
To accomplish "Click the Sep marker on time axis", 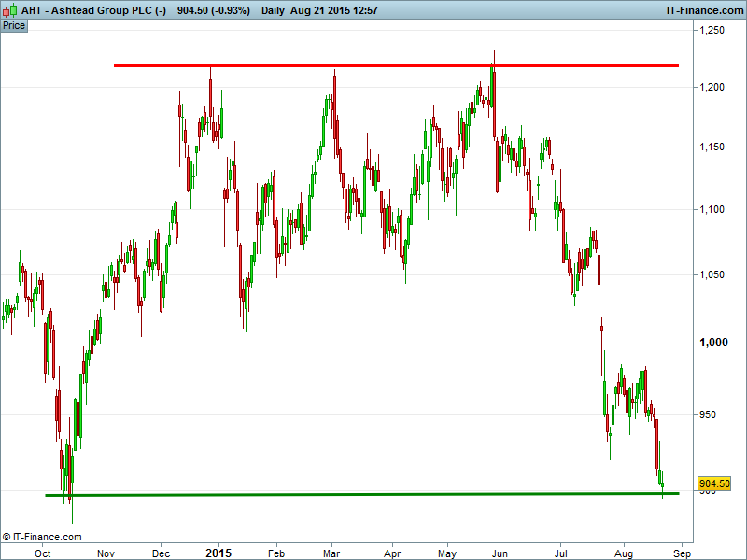I will [681, 552].
